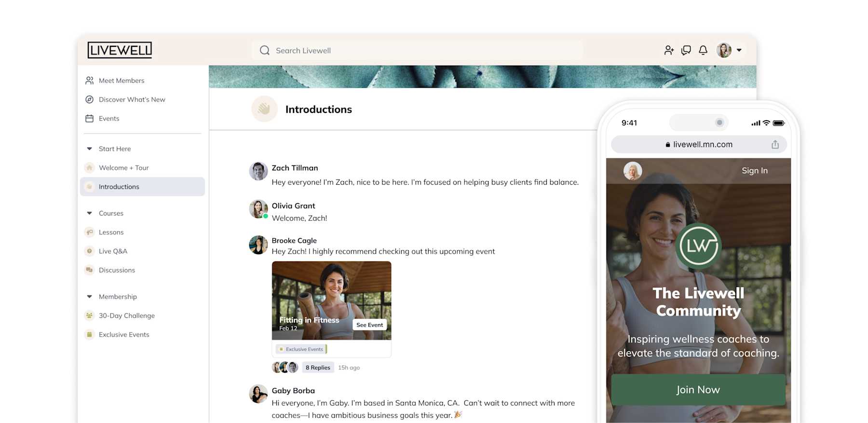868x423 pixels.
Task: Tap the share icon in phone address bar
Action: coord(775,144)
